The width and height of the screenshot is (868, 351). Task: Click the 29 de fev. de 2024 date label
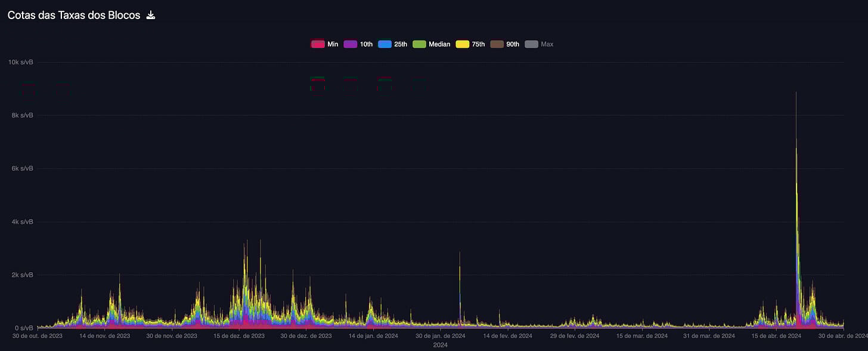pyautogui.click(x=575, y=336)
